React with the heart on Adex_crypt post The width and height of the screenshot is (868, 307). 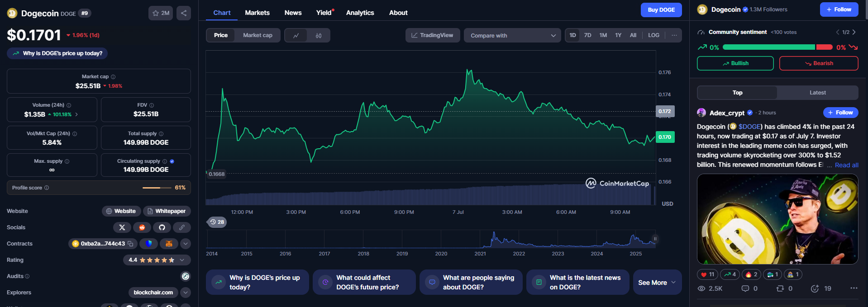point(707,274)
